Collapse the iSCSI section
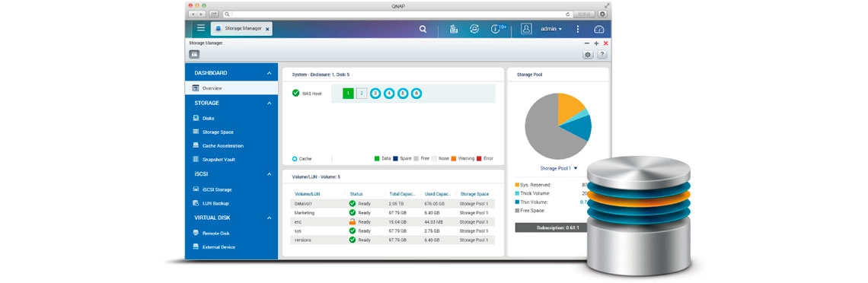Viewport: 868px width, 283px height. coord(269,174)
